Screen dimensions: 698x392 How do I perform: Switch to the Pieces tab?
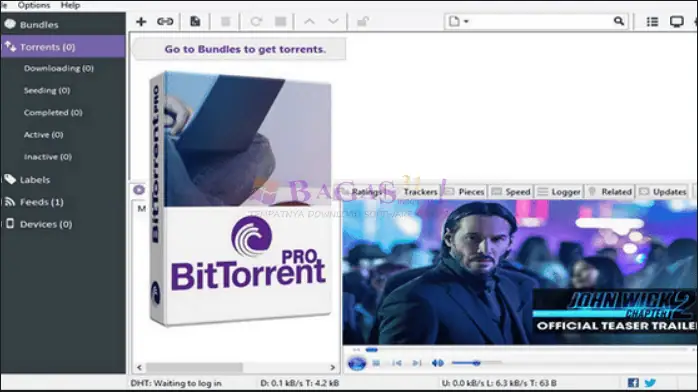coord(465,192)
